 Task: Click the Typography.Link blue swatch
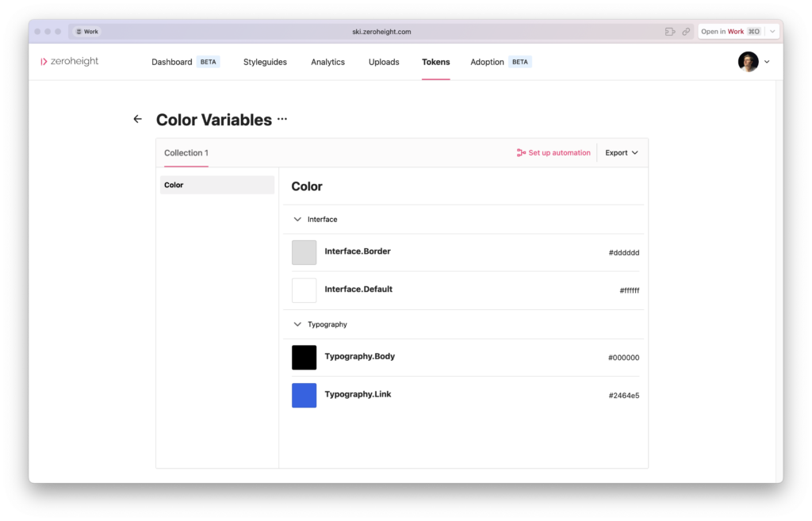[304, 396]
